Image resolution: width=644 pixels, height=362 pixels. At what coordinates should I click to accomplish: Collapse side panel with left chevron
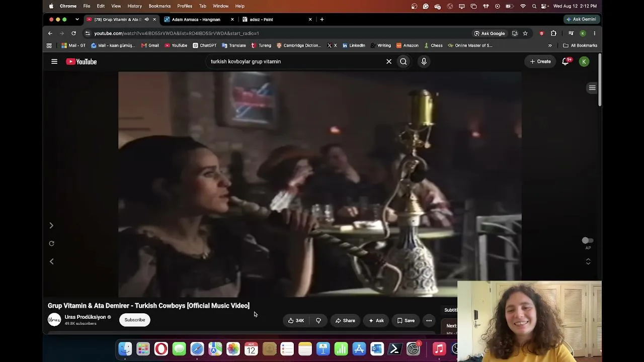click(x=51, y=261)
